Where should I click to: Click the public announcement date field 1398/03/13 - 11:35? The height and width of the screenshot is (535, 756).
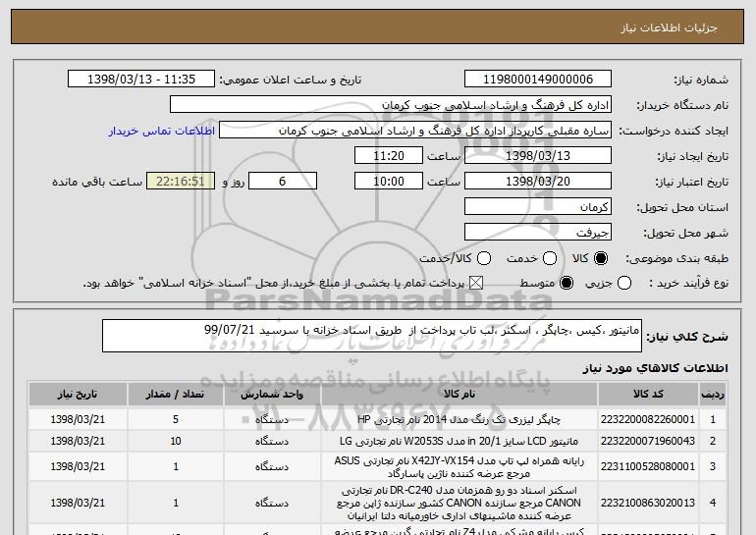(141, 80)
